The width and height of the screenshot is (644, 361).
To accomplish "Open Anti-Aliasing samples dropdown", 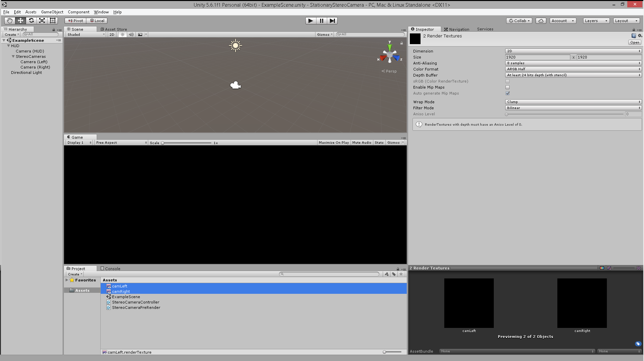I will click(x=573, y=63).
